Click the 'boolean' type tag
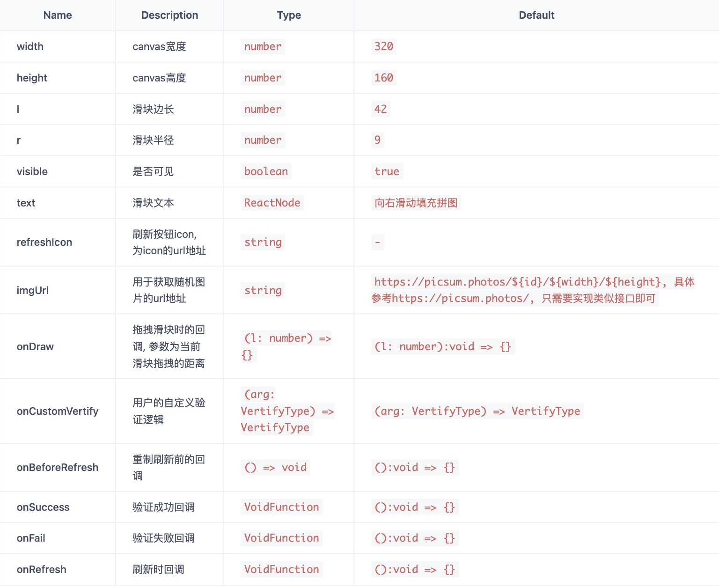This screenshot has height=588, width=719. point(266,171)
